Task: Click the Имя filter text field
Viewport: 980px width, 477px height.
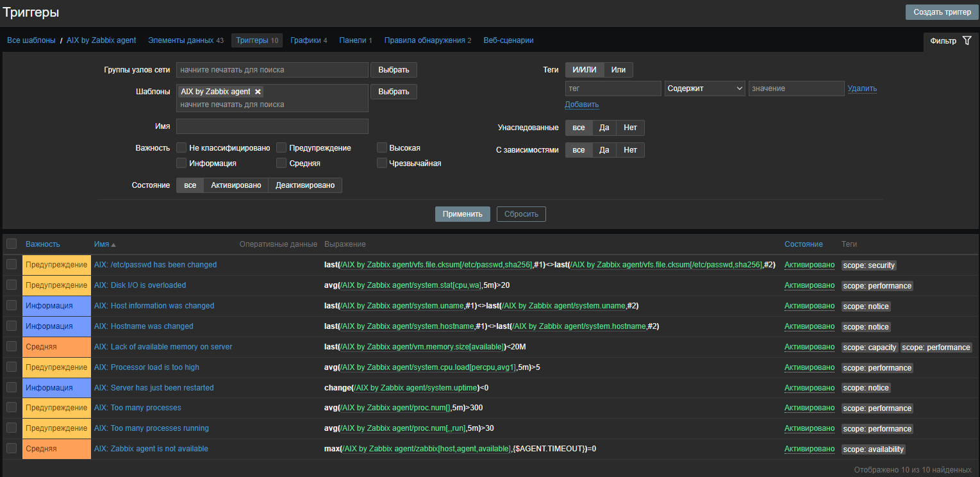Action: click(272, 126)
